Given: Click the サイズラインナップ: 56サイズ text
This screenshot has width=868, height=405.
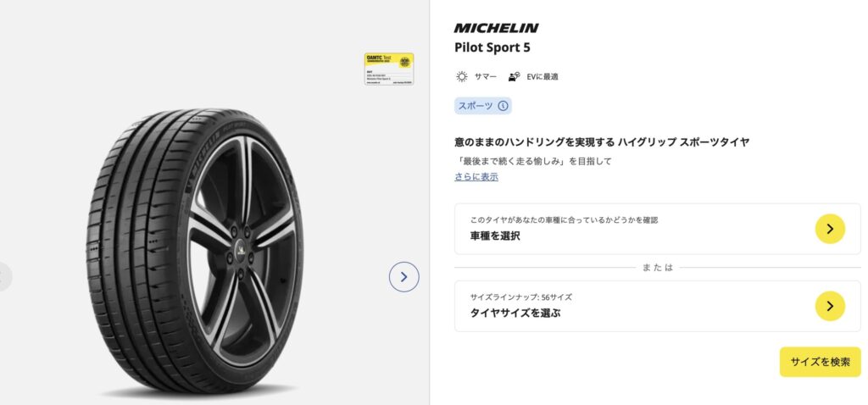Looking at the screenshot, I should [x=521, y=297].
